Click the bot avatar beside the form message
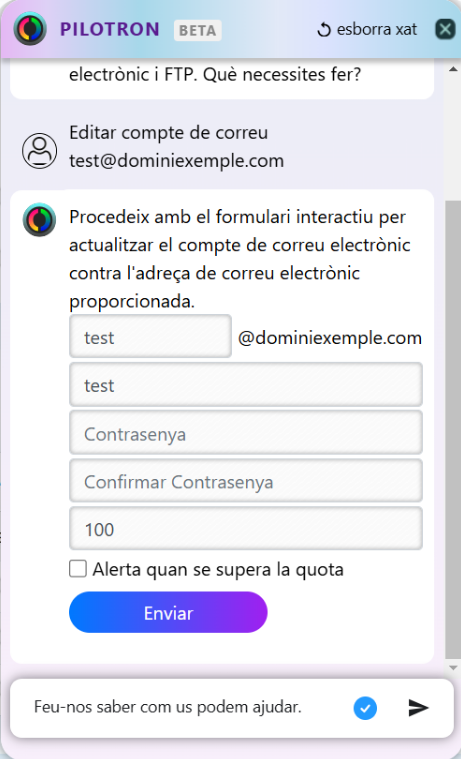The image size is (461, 759). click(x=39, y=220)
